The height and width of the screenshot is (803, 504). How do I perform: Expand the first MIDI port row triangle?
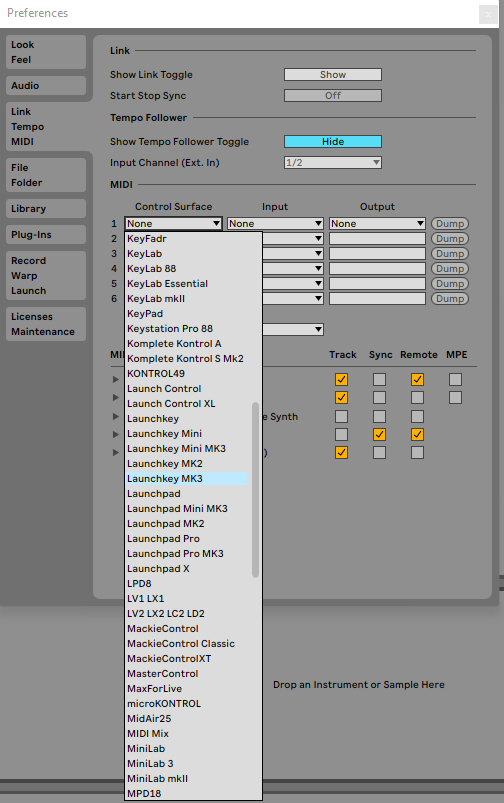(116, 379)
